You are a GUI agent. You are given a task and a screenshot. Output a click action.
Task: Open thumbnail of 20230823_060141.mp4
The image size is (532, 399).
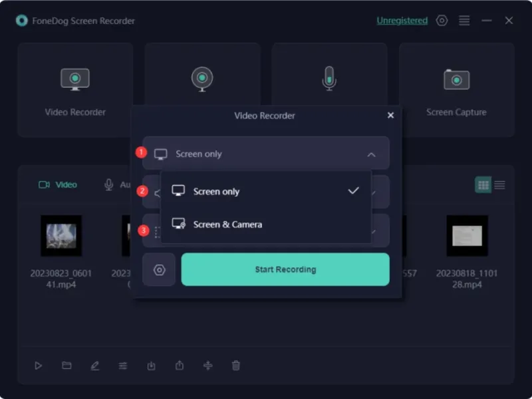pyautogui.click(x=61, y=235)
